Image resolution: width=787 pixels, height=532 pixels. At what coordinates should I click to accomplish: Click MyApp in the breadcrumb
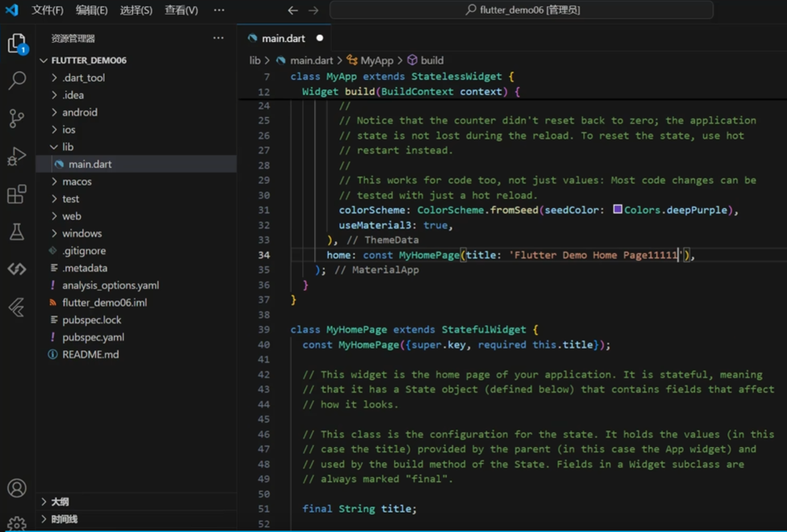(x=376, y=61)
